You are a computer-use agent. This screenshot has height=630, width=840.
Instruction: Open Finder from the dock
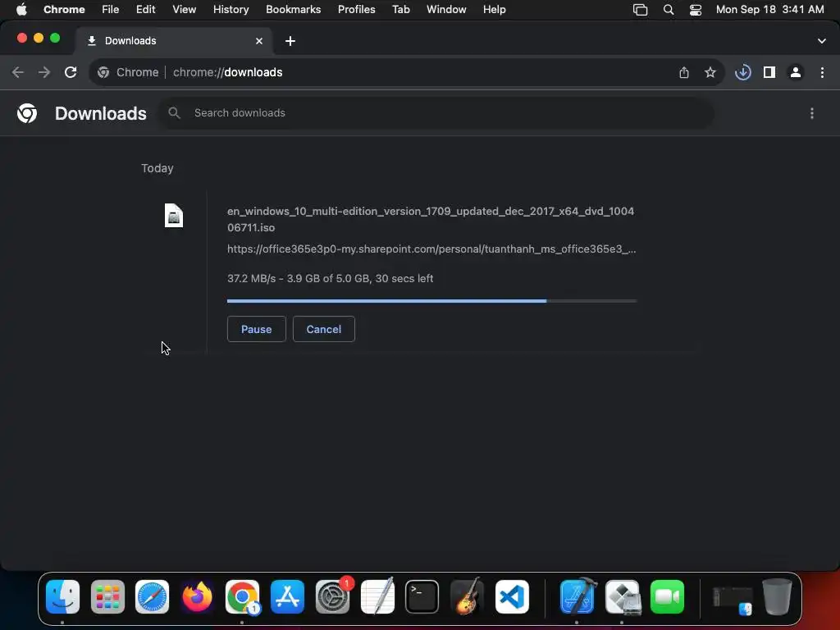(62, 597)
